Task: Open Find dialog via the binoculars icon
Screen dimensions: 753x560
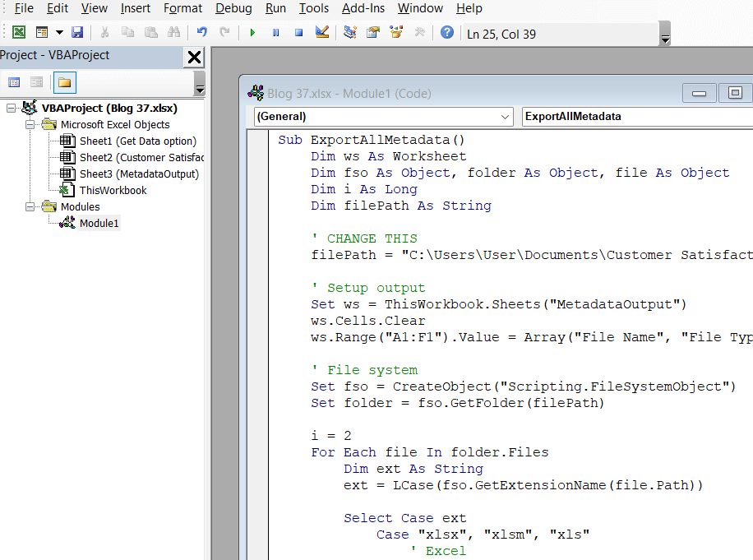Action: click(172, 31)
